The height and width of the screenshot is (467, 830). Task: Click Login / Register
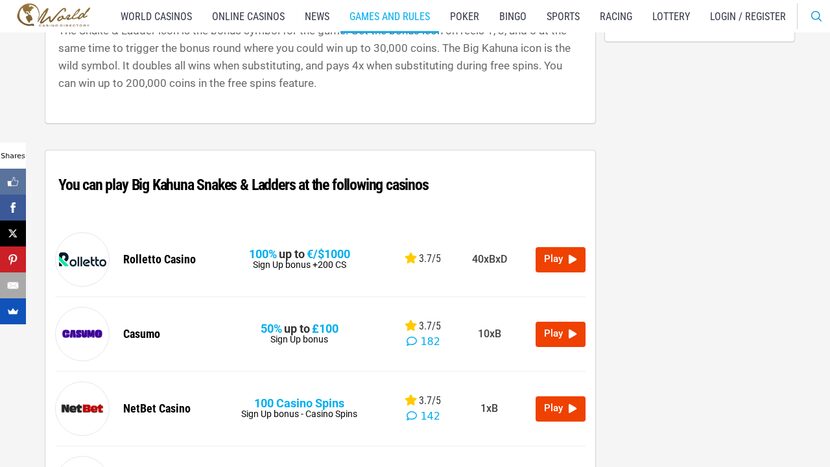tap(747, 17)
